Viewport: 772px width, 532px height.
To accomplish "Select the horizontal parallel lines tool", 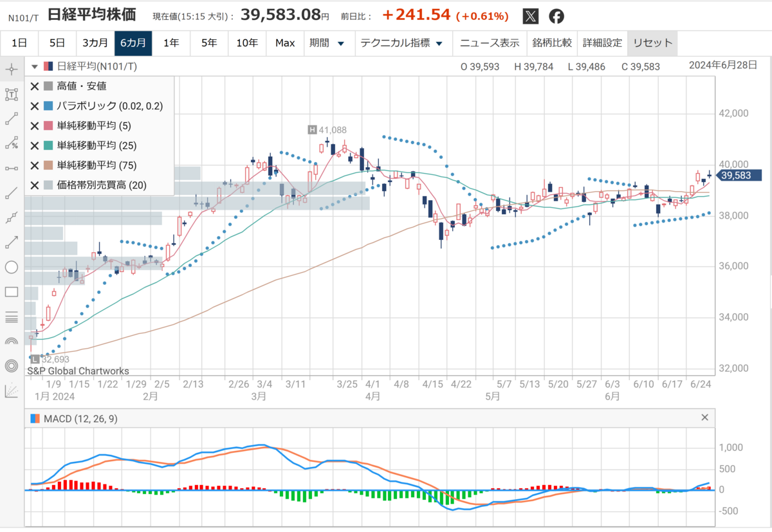I will pyautogui.click(x=11, y=316).
